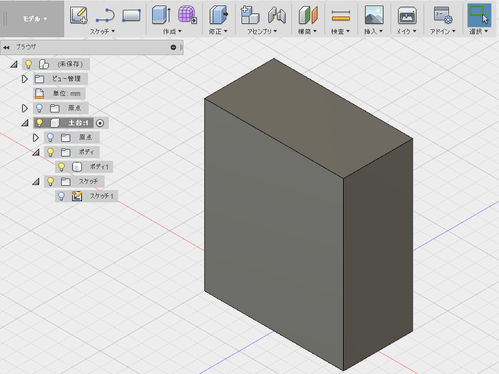Toggle visibility bulb of top-level 原点
499x374 pixels.
(39, 108)
